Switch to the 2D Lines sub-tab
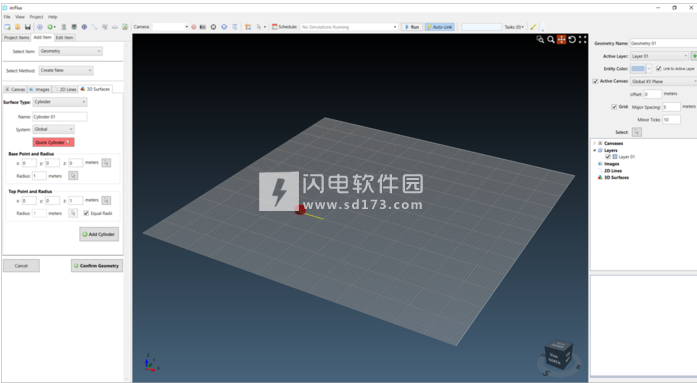 (x=65, y=89)
